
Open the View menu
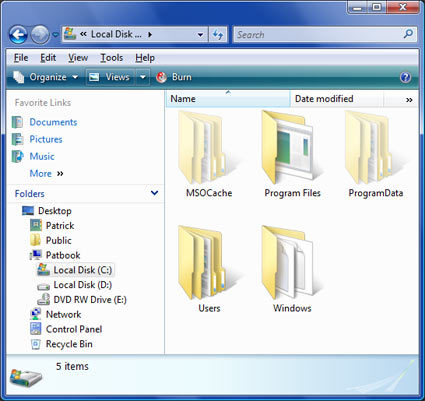(78, 58)
